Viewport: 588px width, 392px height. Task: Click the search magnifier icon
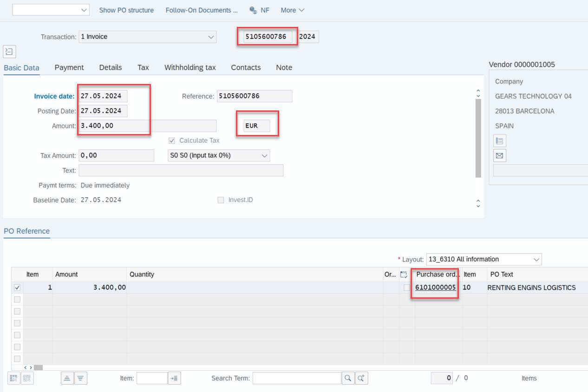348,378
